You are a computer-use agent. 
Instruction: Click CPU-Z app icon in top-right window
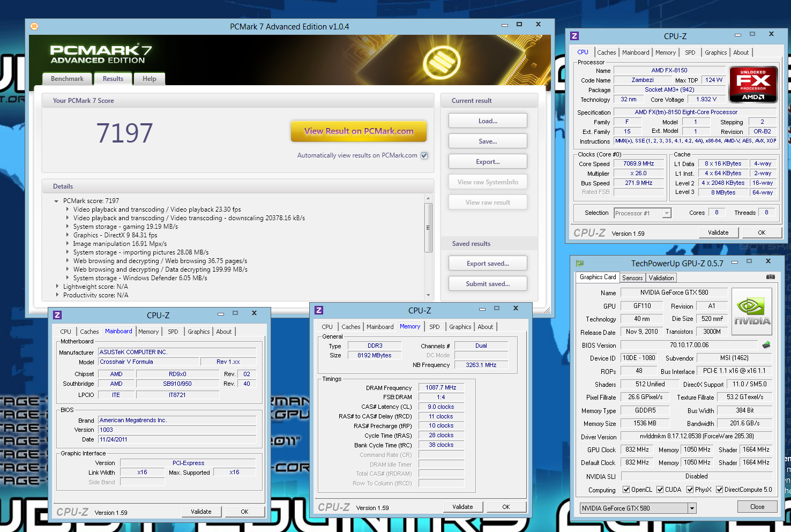(574, 36)
